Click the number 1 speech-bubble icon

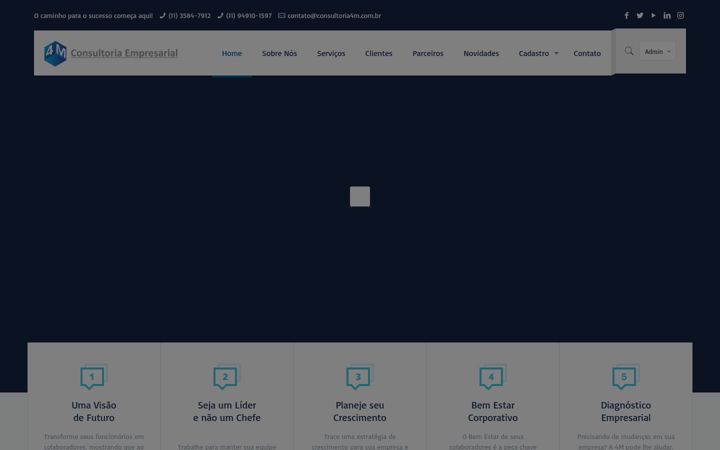93,377
